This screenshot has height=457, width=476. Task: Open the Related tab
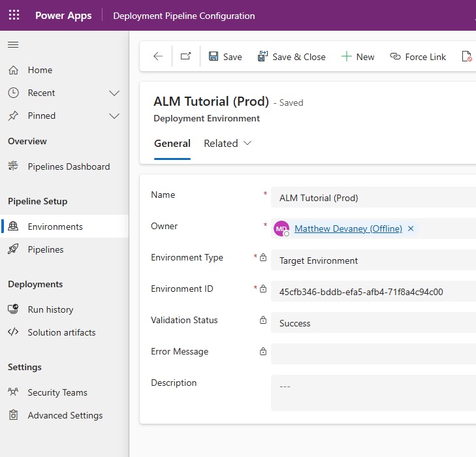(x=221, y=143)
